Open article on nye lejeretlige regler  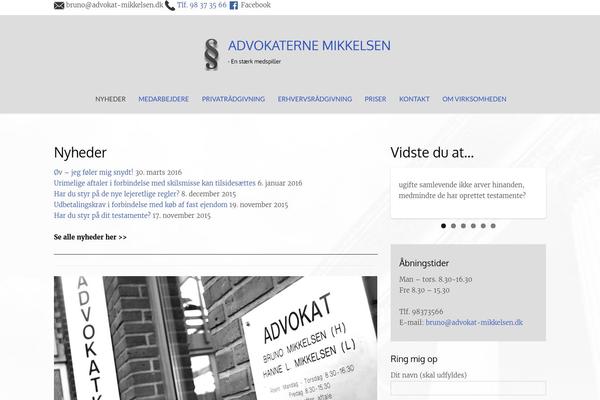click(117, 194)
